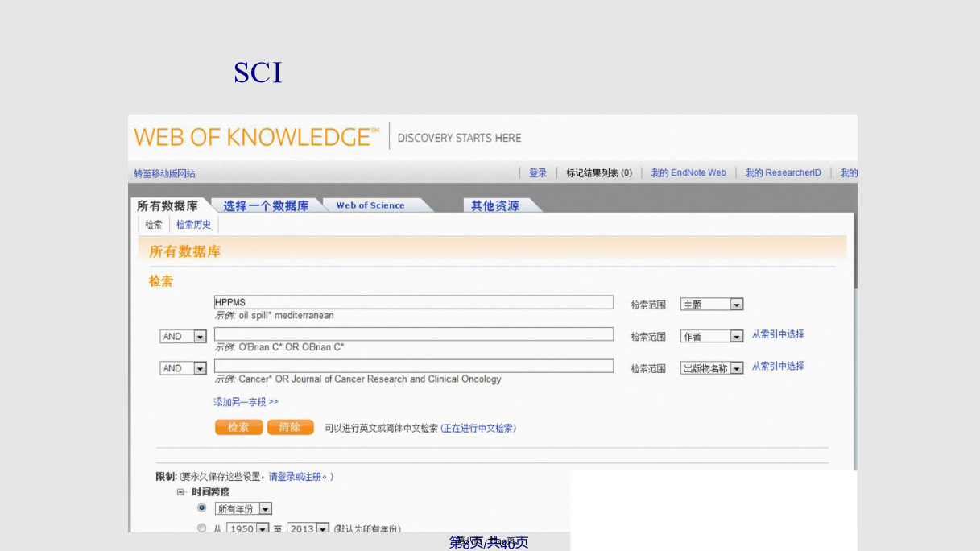Click the slide page number footer

pos(489,543)
